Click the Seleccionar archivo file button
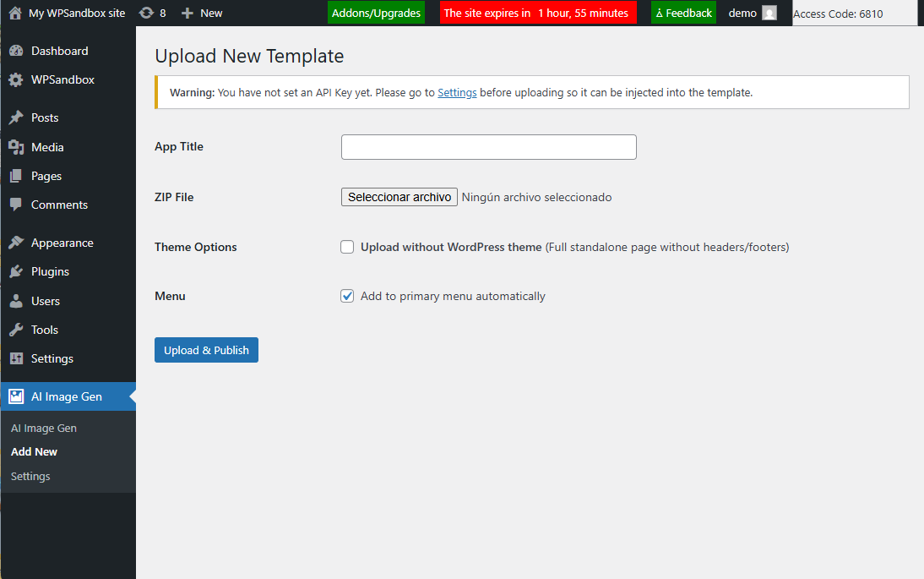The height and width of the screenshot is (579, 924). [399, 197]
